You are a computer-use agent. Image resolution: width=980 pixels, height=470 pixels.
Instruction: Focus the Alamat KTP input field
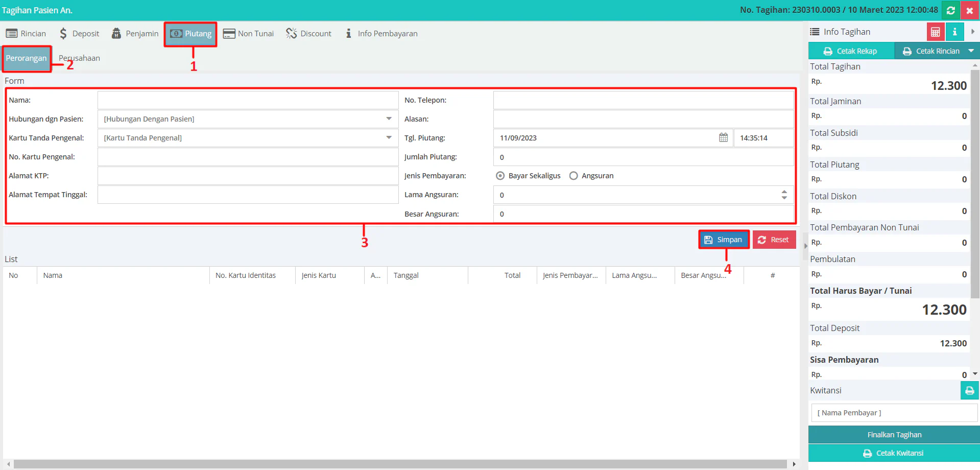tap(248, 176)
